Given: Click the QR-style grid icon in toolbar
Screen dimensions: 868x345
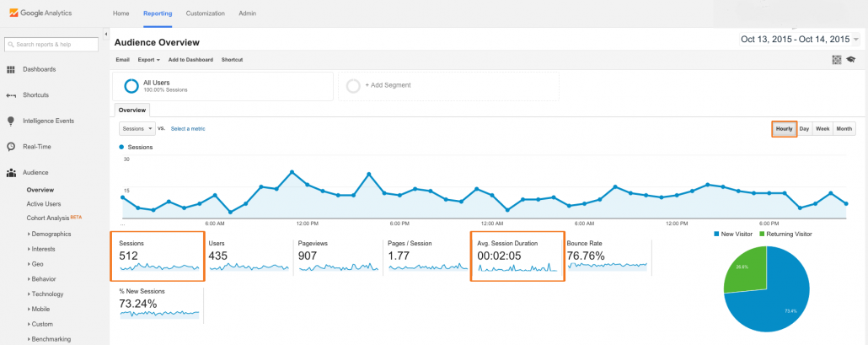Looking at the screenshot, I should tap(836, 60).
